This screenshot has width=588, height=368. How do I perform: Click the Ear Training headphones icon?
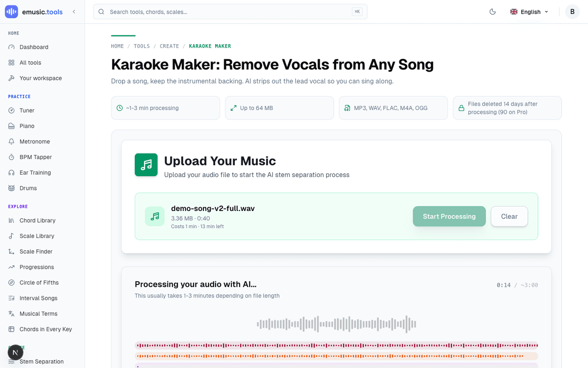[x=11, y=173]
